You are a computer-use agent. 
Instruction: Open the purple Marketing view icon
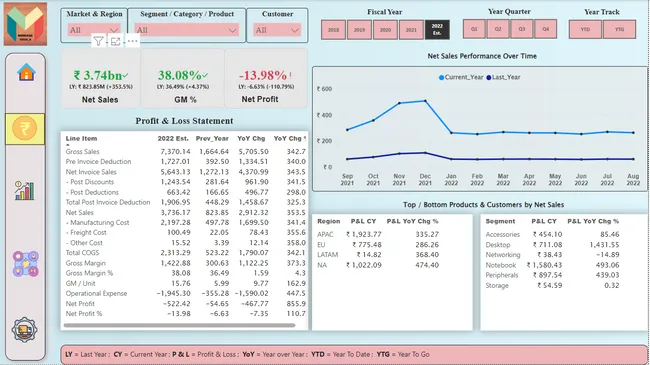pyautogui.click(x=26, y=264)
